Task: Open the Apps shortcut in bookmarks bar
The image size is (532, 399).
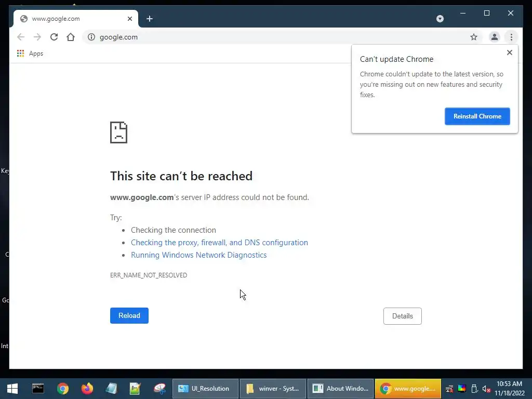Action: click(x=30, y=54)
